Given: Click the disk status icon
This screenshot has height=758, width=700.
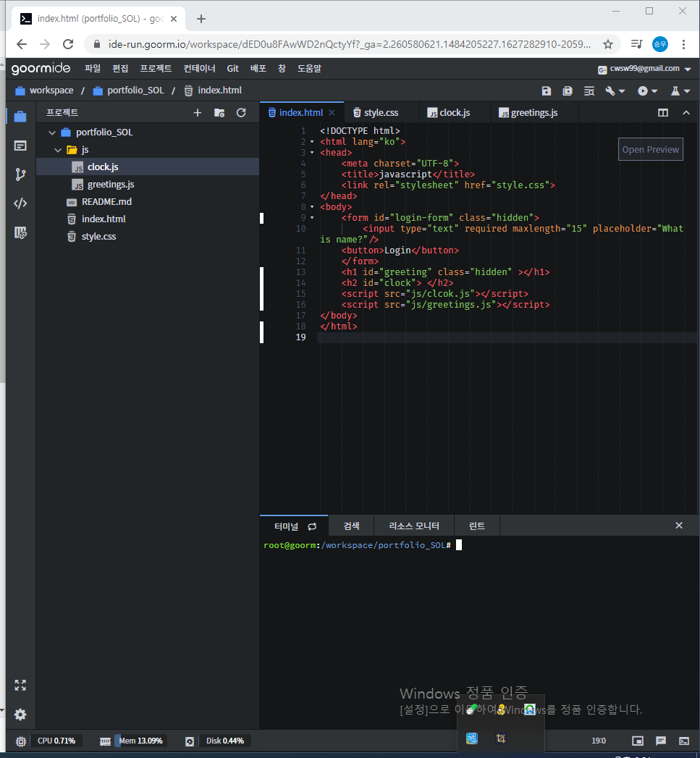Looking at the screenshot, I should (x=190, y=741).
